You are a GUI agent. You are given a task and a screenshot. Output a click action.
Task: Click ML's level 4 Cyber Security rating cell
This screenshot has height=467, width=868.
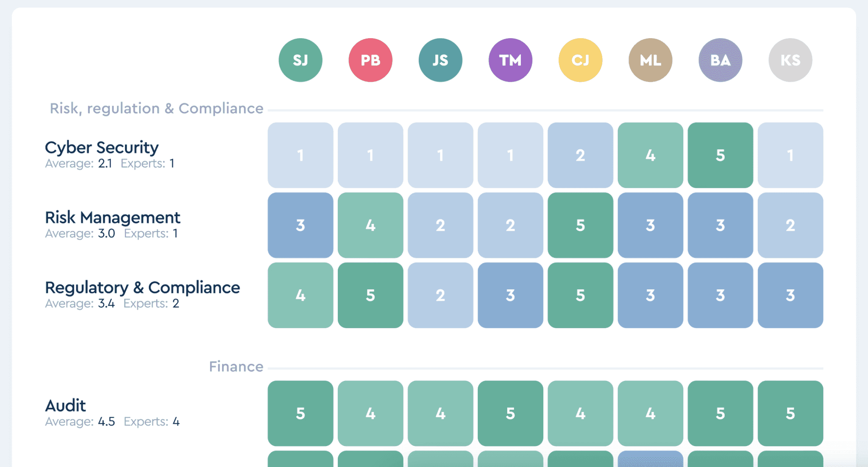coord(650,155)
